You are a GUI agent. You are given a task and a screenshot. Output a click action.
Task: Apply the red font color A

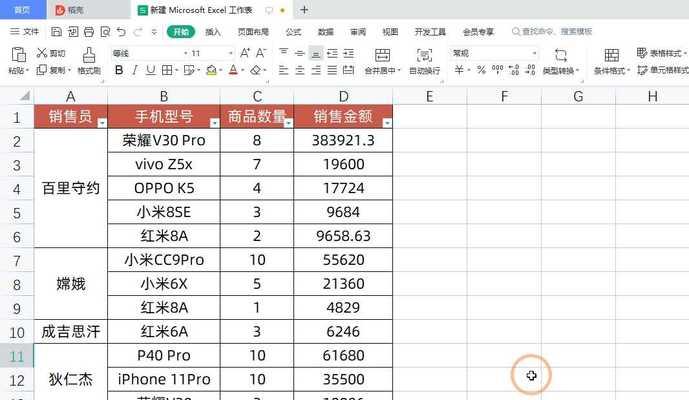233,70
